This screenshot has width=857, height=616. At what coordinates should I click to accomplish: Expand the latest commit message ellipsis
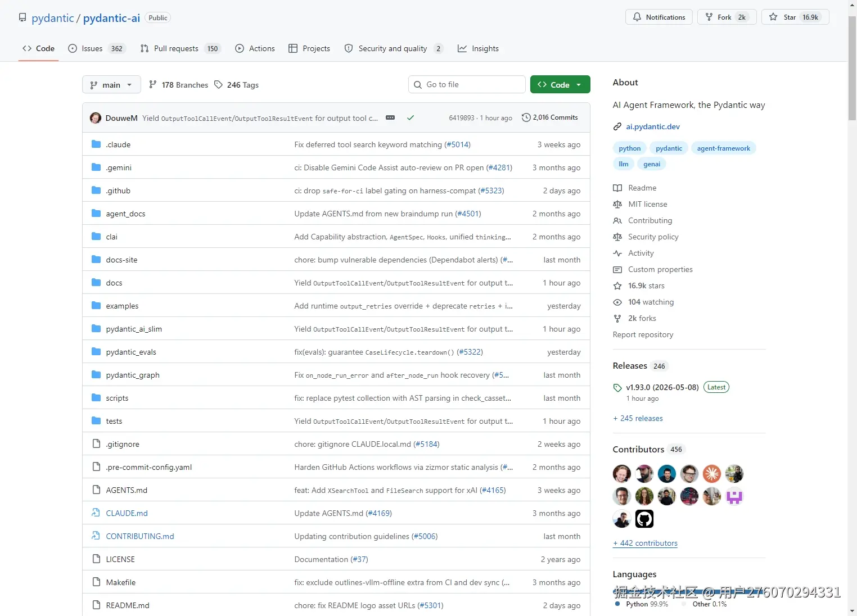click(390, 117)
